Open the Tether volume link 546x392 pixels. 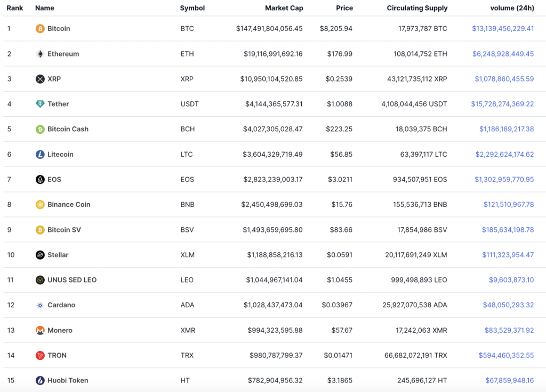(x=502, y=104)
